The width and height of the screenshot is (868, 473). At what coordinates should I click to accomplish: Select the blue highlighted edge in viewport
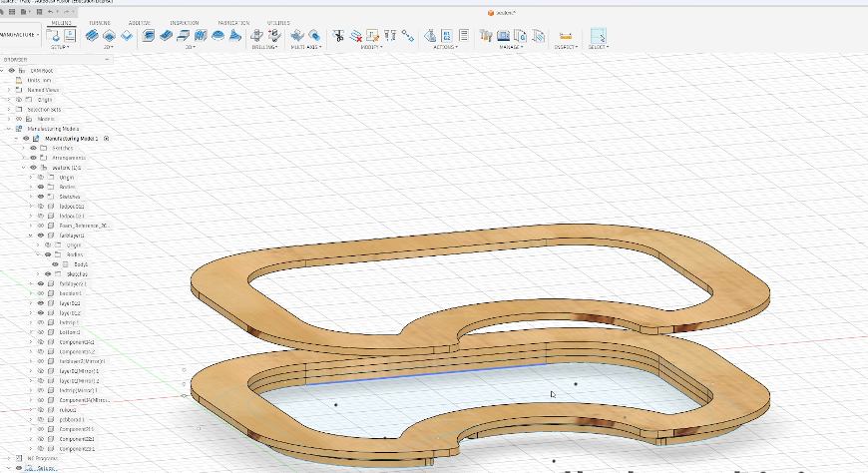pyautogui.click(x=426, y=374)
